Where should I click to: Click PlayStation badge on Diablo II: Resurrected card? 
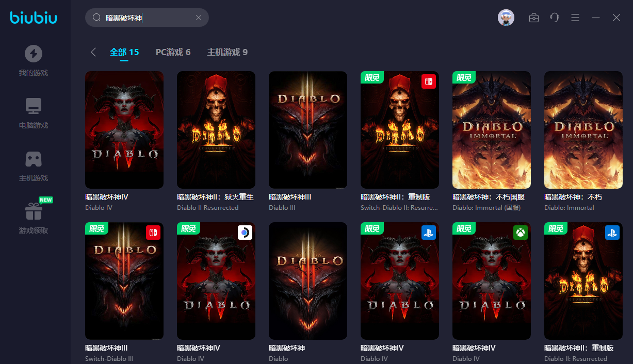[612, 233]
